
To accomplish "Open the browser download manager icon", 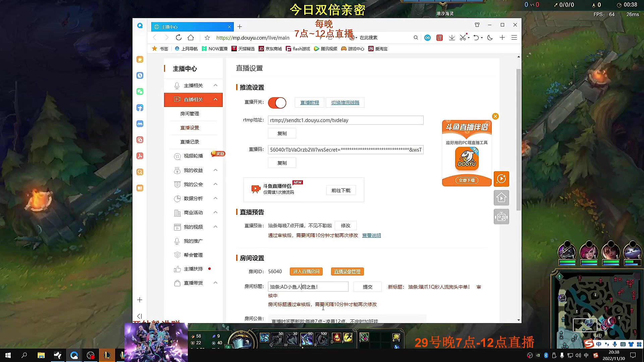I will 452,38.
